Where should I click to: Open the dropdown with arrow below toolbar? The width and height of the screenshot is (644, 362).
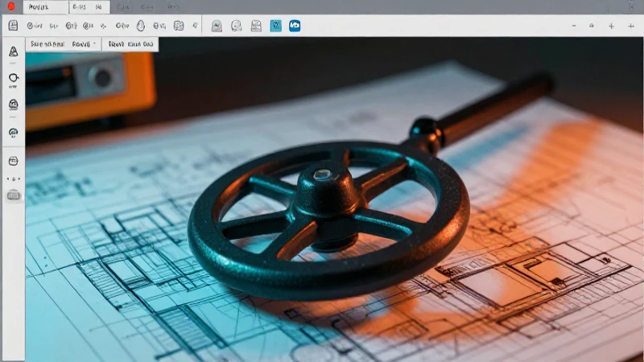pos(64,44)
